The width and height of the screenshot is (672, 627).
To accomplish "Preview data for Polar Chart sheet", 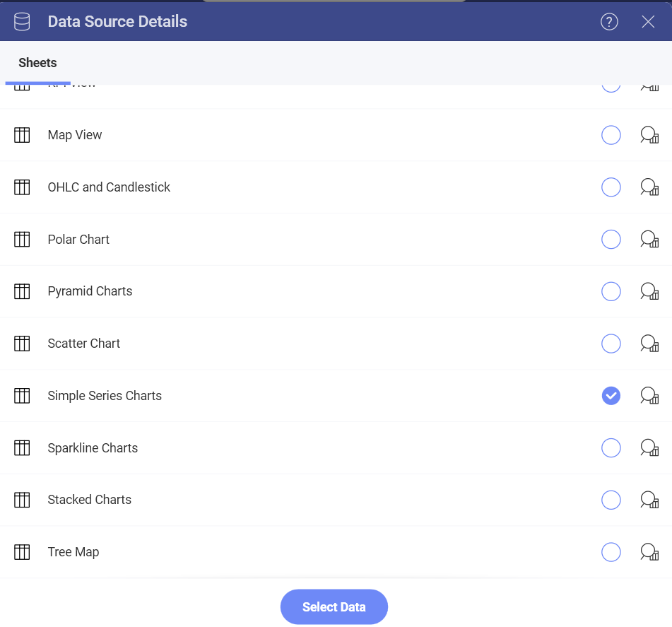I will (x=649, y=240).
